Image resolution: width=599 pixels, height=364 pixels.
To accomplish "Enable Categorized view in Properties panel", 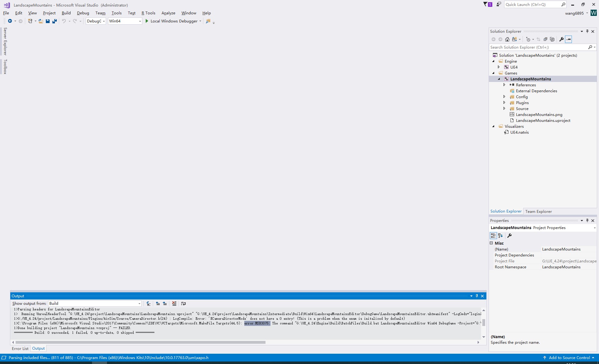I will (x=493, y=236).
